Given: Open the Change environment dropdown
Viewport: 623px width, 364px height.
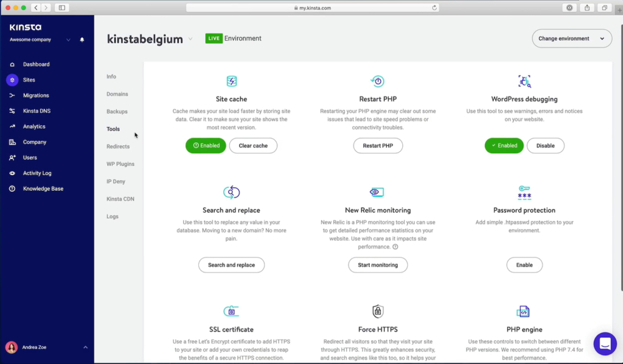Looking at the screenshot, I should point(571,38).
